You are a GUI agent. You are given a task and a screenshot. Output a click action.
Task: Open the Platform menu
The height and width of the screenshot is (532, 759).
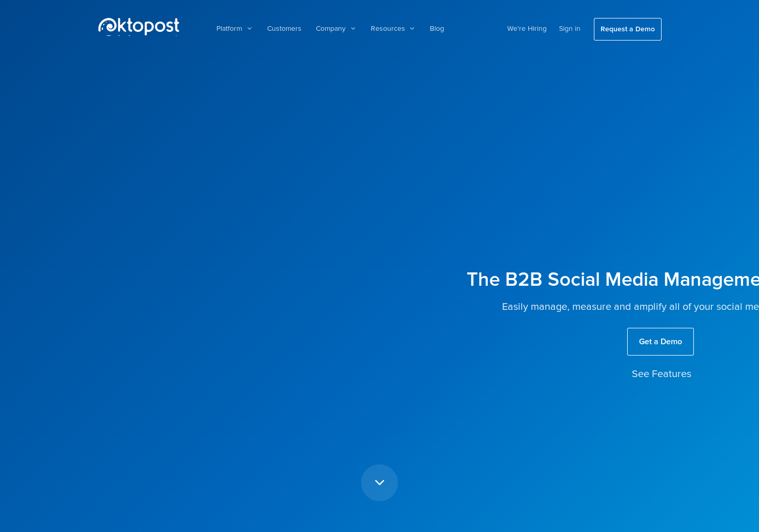(x=229, y=29)
